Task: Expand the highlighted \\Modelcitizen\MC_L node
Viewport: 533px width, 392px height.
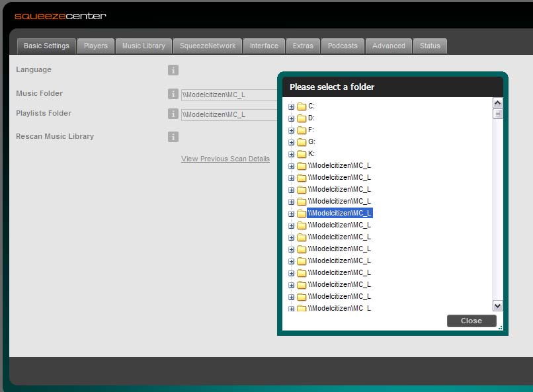Action: [x=291, y=214]
